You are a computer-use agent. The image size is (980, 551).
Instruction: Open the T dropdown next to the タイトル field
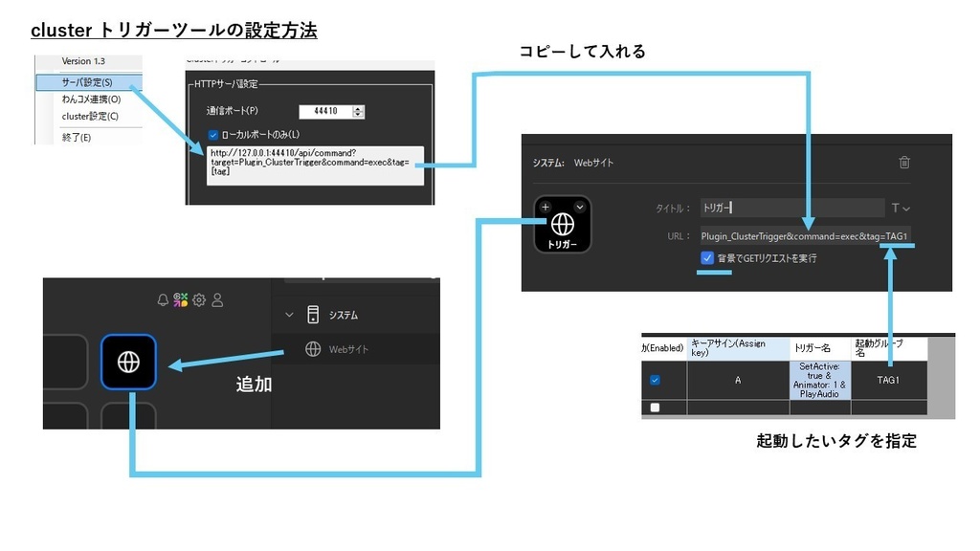point(902,208)
